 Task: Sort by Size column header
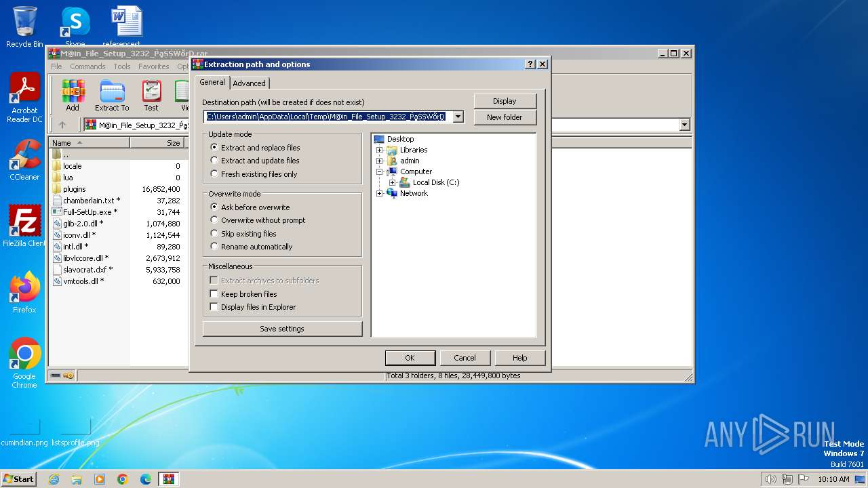point(157,143)
